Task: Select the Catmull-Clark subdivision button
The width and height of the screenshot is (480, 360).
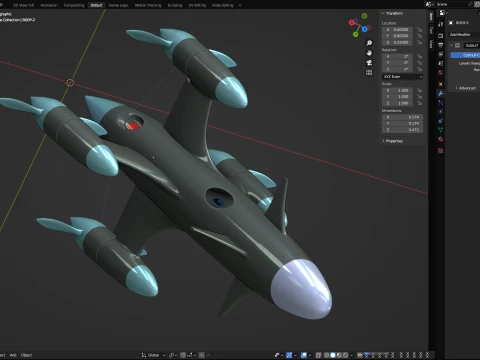Action: (x=465, y=55)
